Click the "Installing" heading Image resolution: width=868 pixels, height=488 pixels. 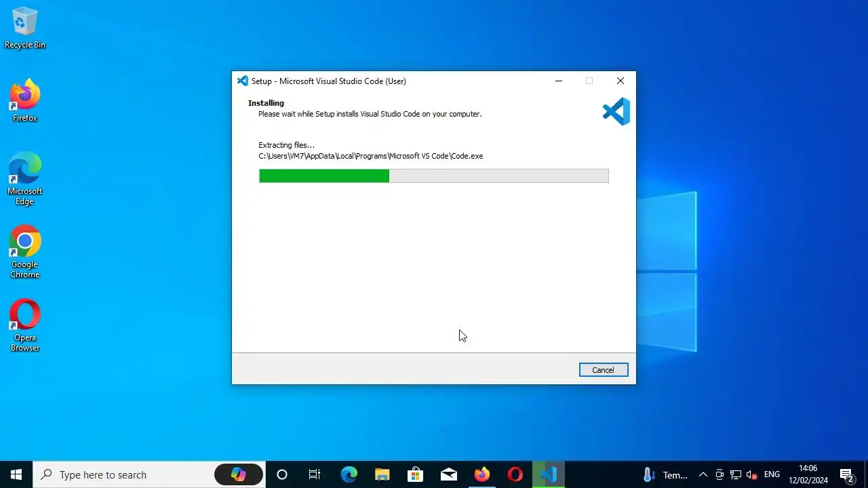(x=266, y=103)
